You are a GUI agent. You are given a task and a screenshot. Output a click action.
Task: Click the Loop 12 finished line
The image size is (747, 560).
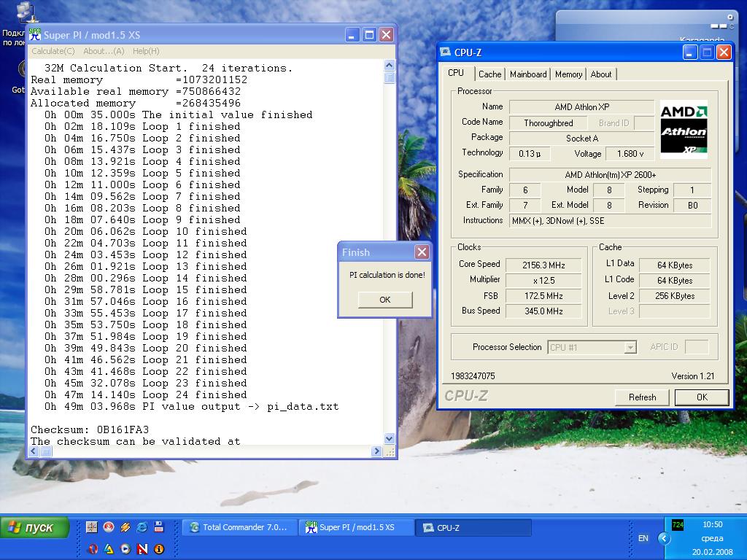pos(146,254)
